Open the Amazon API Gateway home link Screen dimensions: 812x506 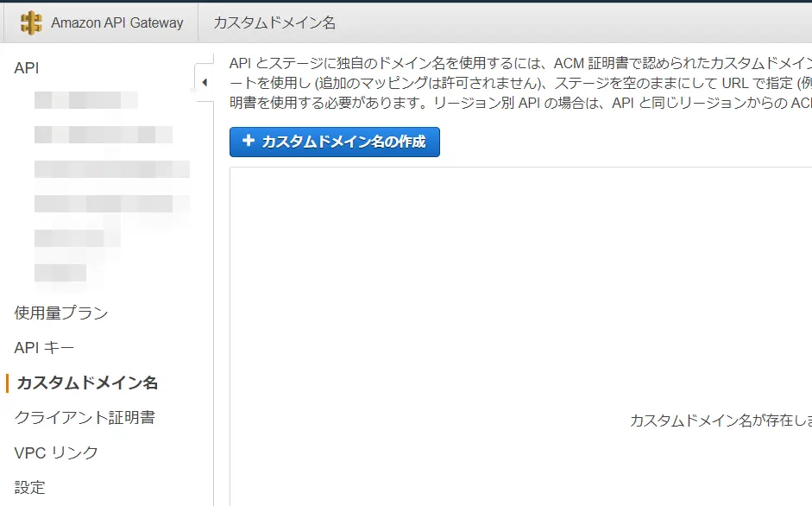click(117, 22)
